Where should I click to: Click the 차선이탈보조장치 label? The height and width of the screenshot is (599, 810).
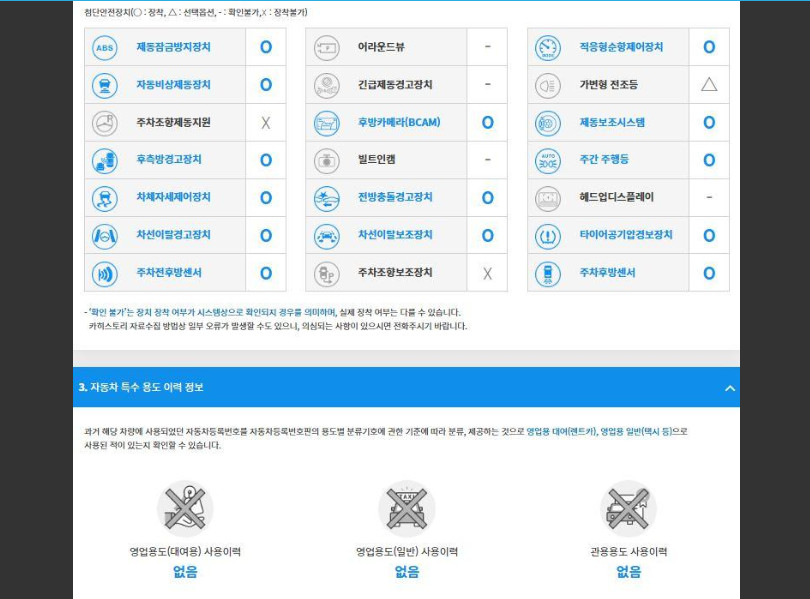pos(395,235)
